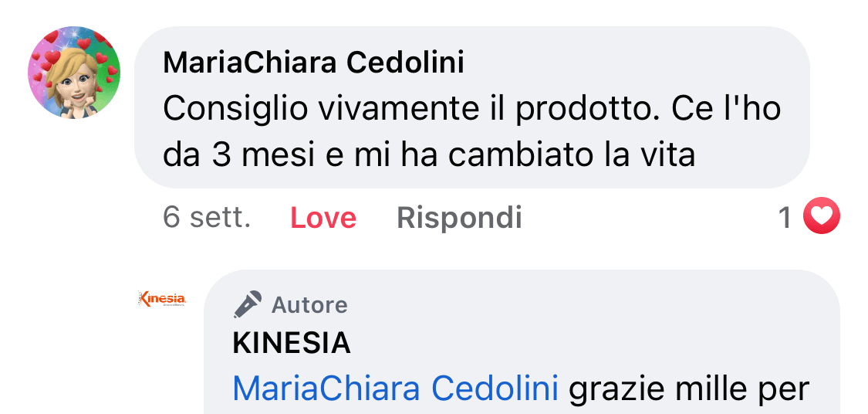
Task: Open MariaChiara Cedolini's name in comment header
Action: [x=313, y=63]
